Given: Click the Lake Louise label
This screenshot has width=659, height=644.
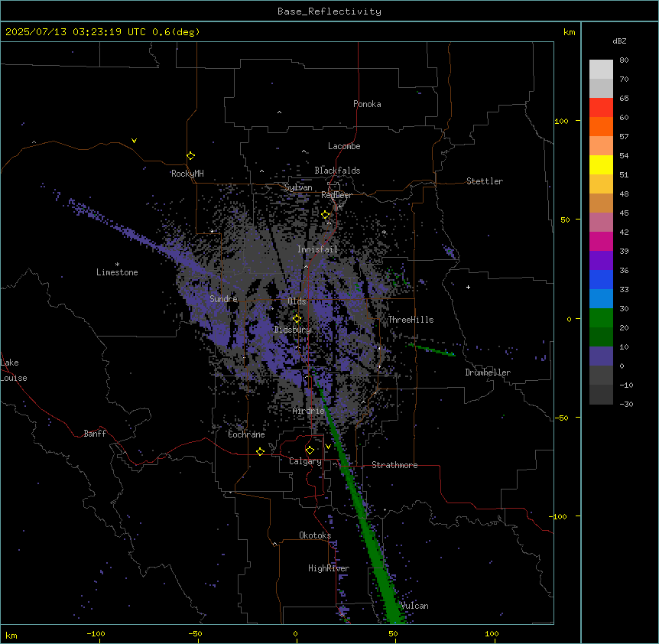Looking at the screenshot, I should [14, 370].
